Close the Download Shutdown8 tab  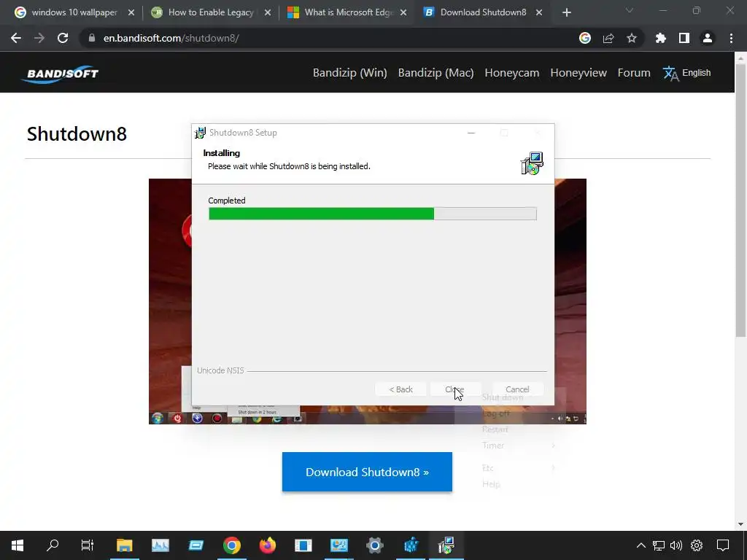[539, 12]
